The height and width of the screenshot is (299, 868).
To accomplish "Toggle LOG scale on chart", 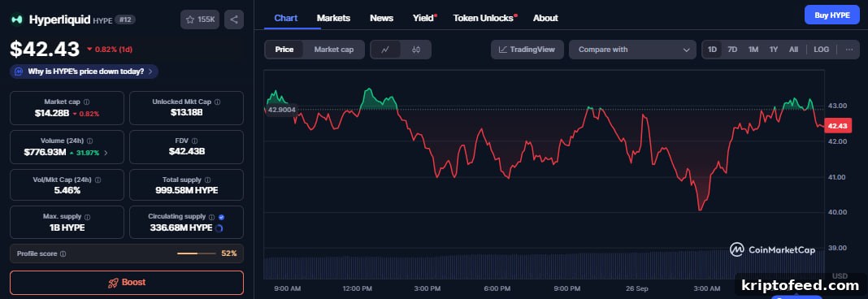I will tap(822, 50).
